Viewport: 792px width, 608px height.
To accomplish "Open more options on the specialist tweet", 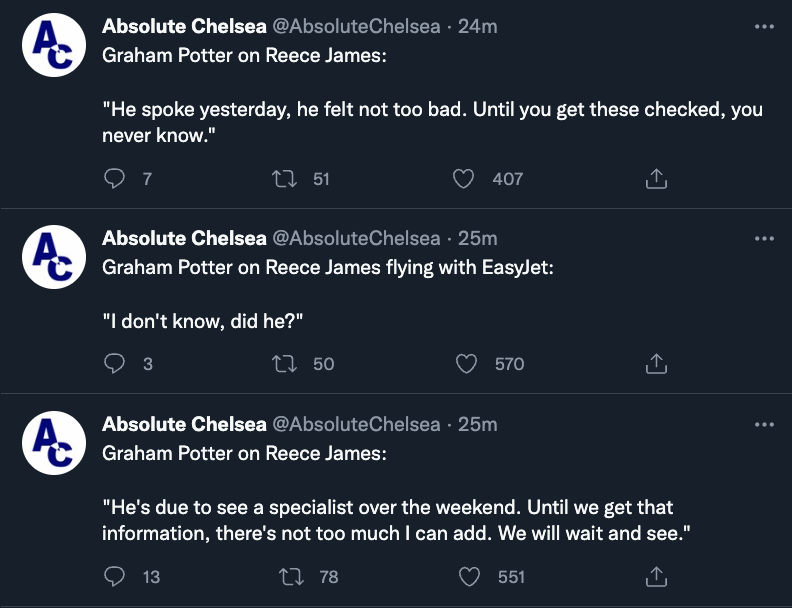I will (764, 424).
